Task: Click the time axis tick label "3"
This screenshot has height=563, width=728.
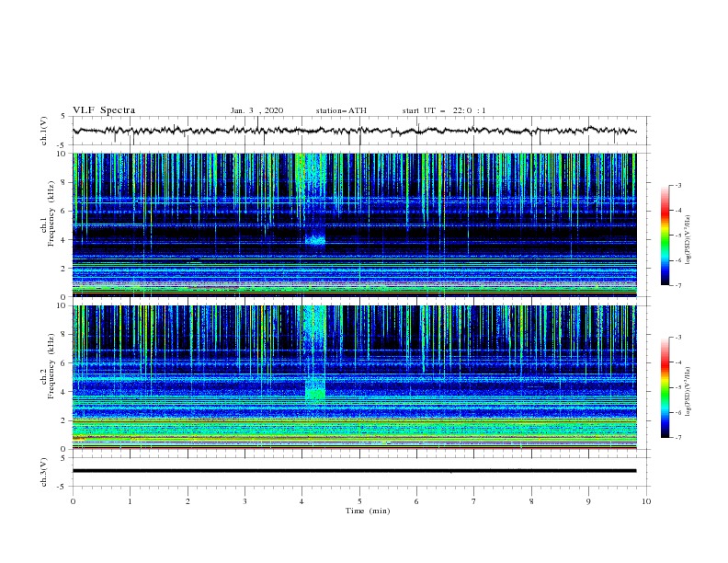Action: [245, 501]
